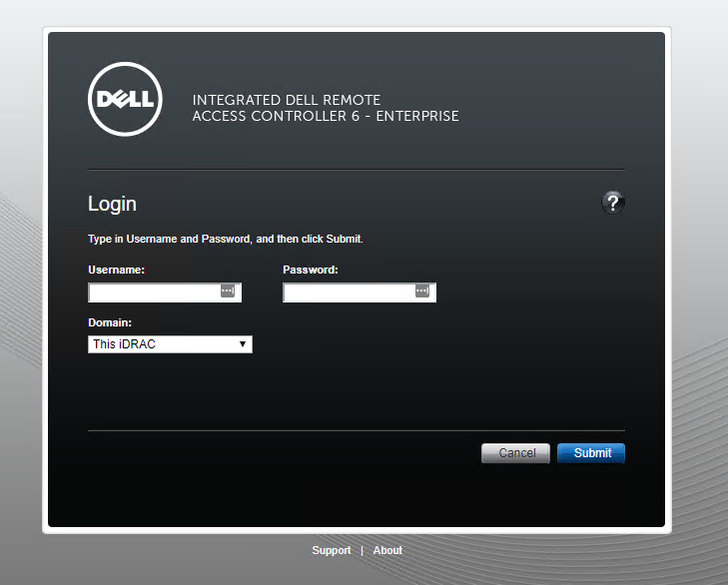Screen dimensions: 728x585
Task: Focus the Username input field
Action: [x=165, y=292]
